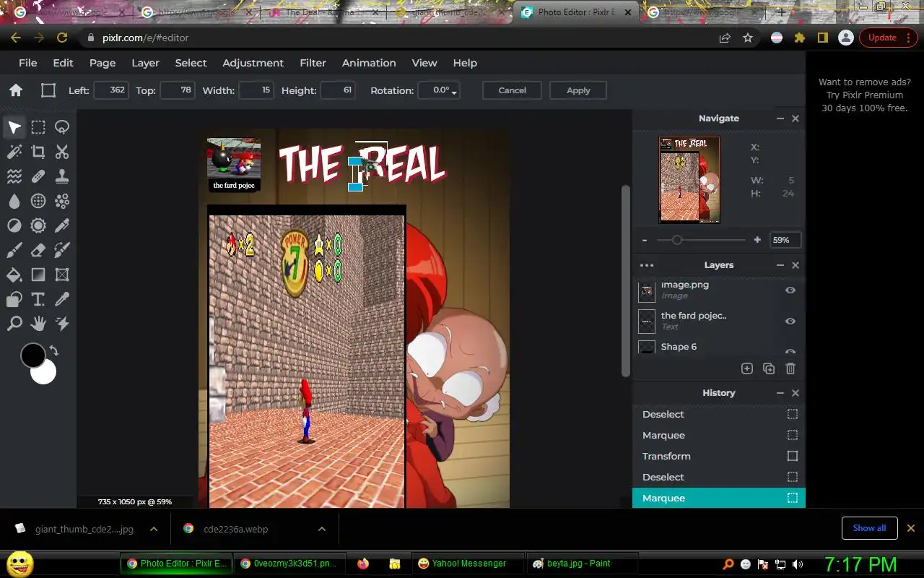Click the Left position input field
The image size is (924, 578).
(111, 90)
